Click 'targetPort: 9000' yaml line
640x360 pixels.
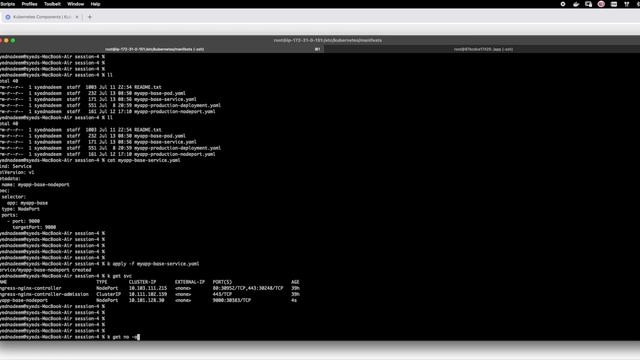(x=34, y=227)
